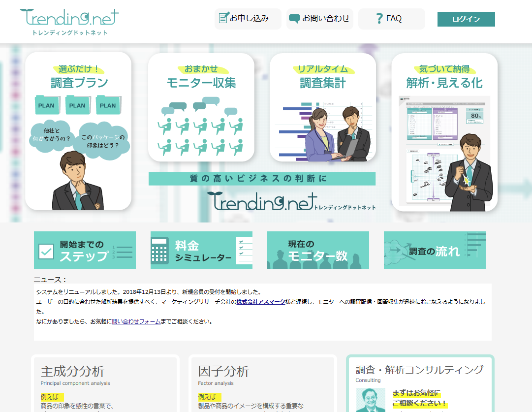Click the 80% gauge in analysis card

pos(475,116)
